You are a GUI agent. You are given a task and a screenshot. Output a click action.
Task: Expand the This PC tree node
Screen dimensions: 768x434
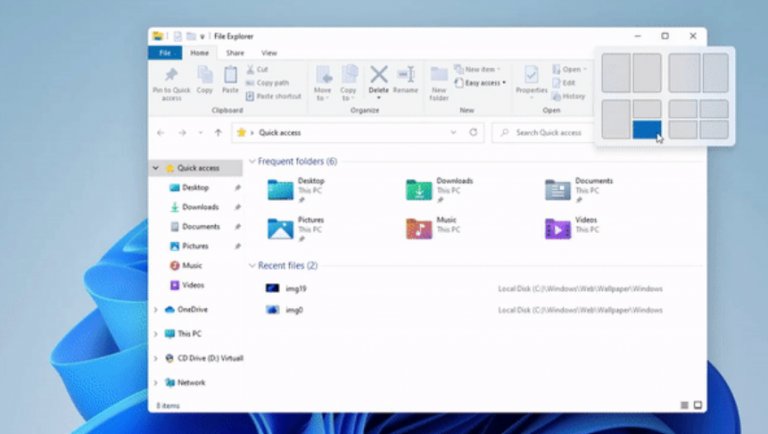[156, 334]
